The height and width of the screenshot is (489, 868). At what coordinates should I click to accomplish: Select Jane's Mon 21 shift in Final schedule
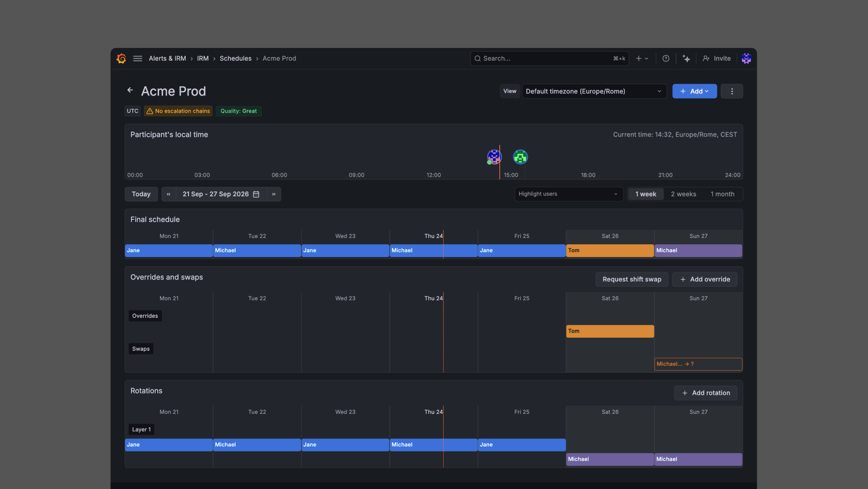click(x=169, y=251)
